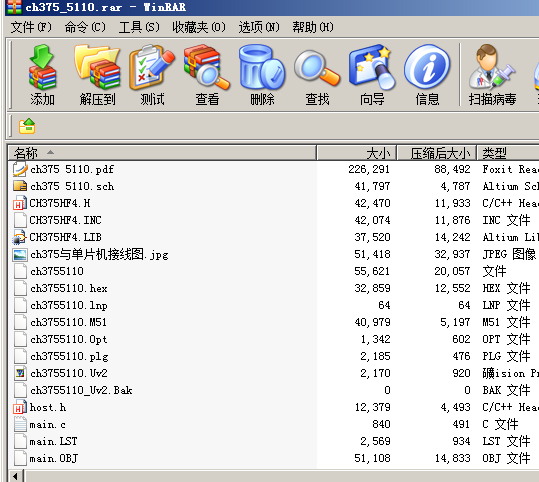Click the size value 12,379 for host.h

click(372, 407)
